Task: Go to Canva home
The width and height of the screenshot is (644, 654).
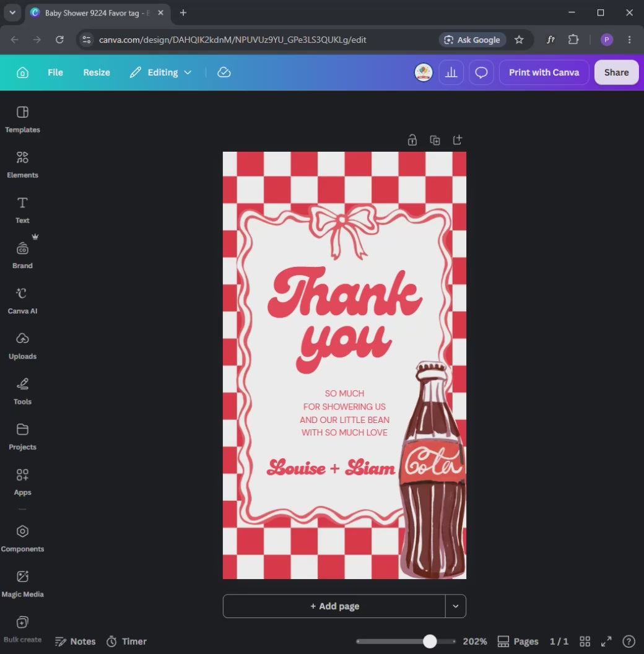Action: tap(22, 72)
